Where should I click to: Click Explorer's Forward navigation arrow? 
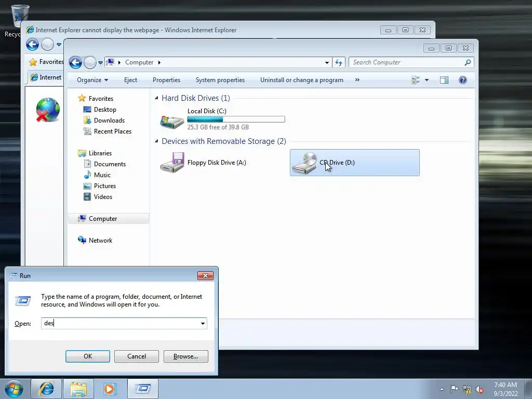click(90, 62)
